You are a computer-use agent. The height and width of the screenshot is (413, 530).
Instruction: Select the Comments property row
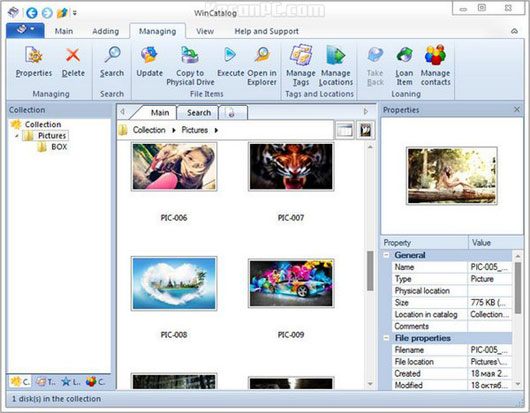click(x=452, y=326)
